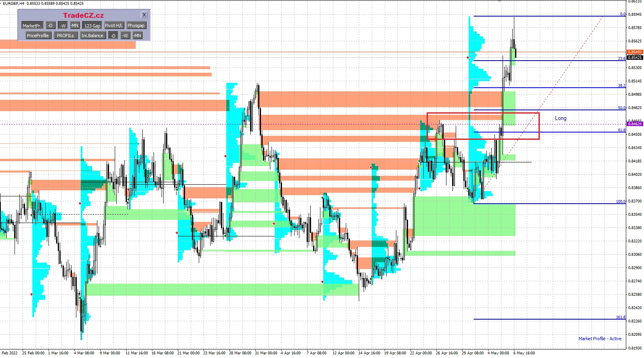Toggle the MarketPr. button
Screen dimensions: 644x358
[32, 25]
